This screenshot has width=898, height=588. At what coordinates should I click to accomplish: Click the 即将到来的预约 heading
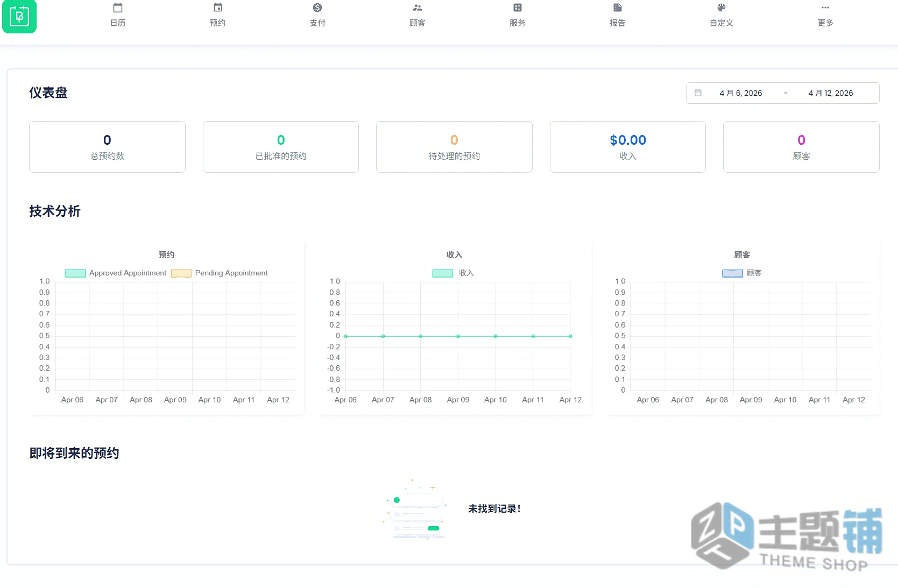74,453
